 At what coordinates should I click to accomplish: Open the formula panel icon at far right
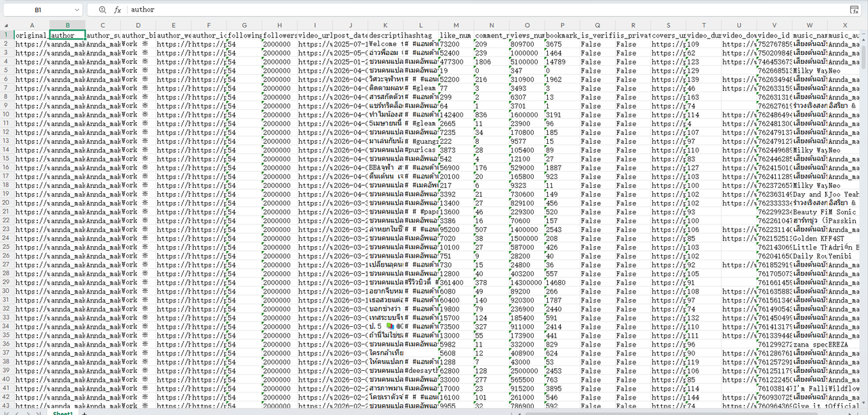tap(854, 10)
